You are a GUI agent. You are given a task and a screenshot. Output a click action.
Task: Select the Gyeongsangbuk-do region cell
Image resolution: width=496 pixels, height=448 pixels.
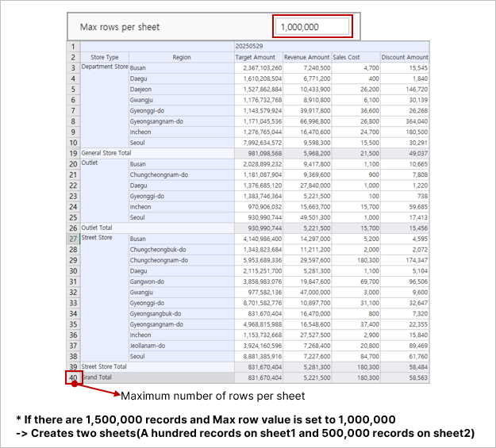(182, 314)
